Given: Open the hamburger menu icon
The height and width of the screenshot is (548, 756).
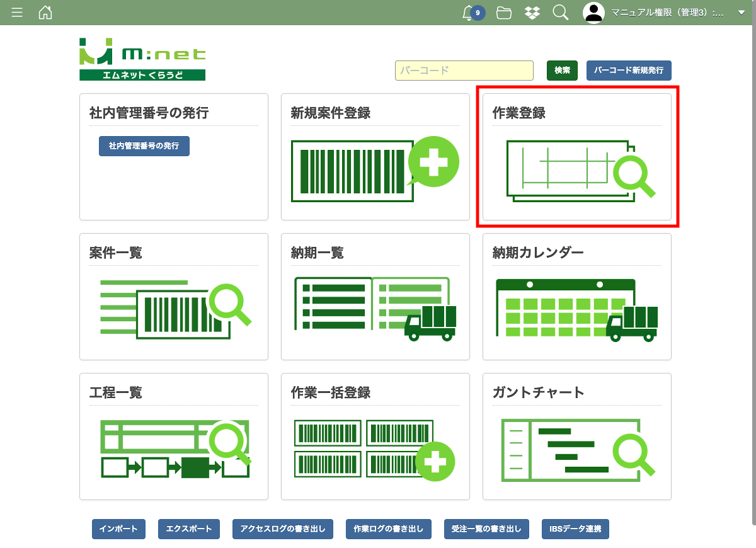Looking at the screenshot, I should pyautogui.click(x=17, y=13).
